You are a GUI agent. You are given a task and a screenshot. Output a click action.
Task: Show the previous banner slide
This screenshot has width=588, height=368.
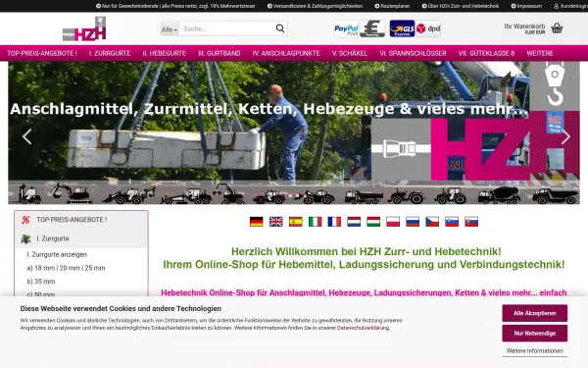26,136
